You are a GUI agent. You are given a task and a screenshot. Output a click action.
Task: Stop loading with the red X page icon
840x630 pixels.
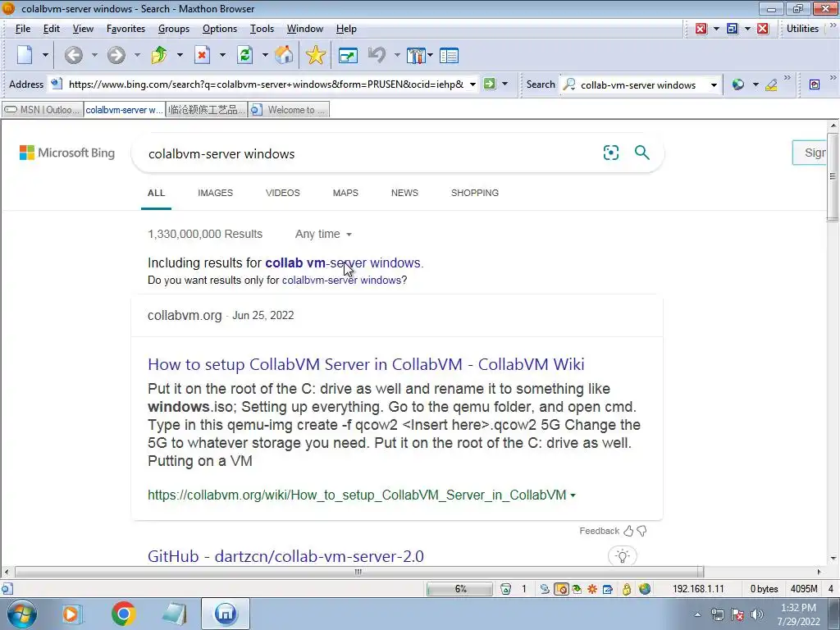(202, 55)
